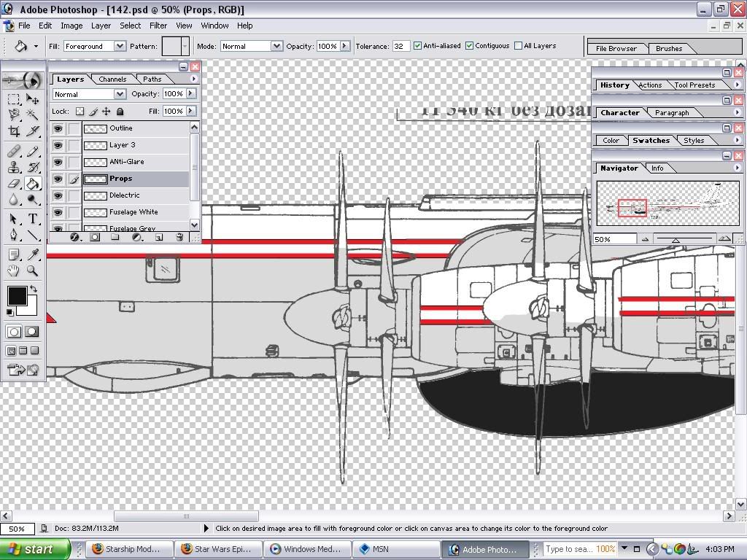Open the Filter menu

[158, 26]
